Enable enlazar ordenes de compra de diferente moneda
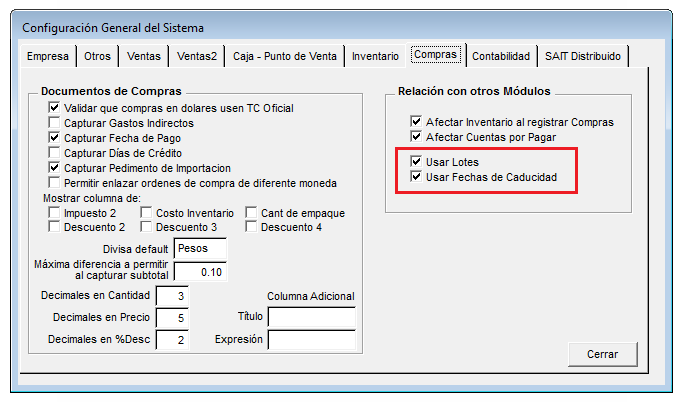The height and width of the screenshot is (405, 684). pyautogui.click(x=54, y=182)
